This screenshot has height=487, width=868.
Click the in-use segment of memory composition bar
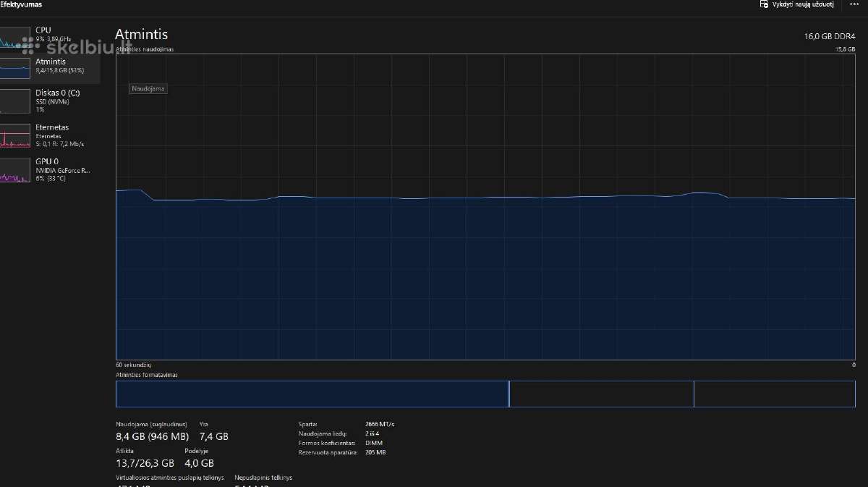(x=312, y=394)
